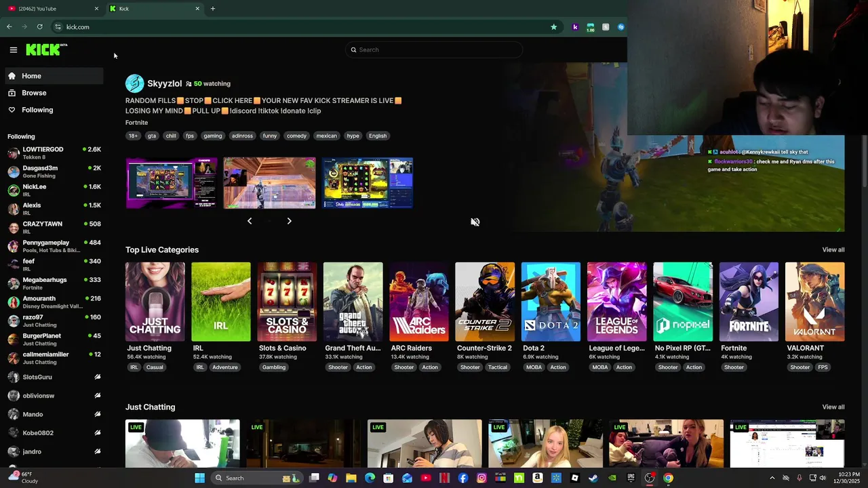868x488 pixels.
Task: Open third carousel thumbnail with casino game
Action: tap(368, 183)
